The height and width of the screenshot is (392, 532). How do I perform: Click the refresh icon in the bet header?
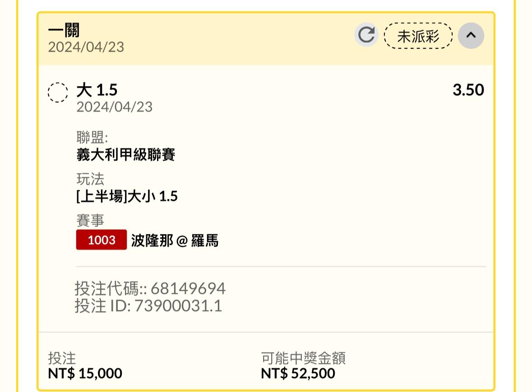pos(366,35)
